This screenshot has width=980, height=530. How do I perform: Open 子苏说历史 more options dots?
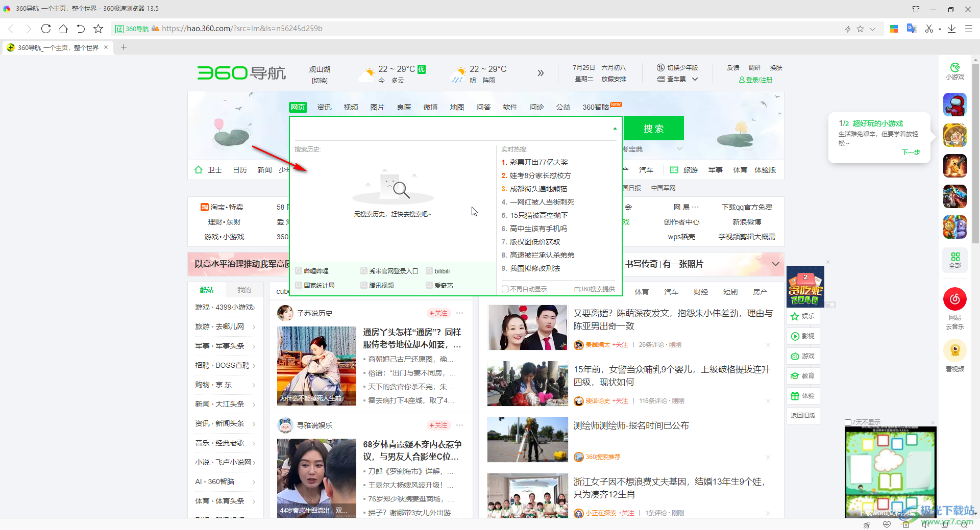459,313
